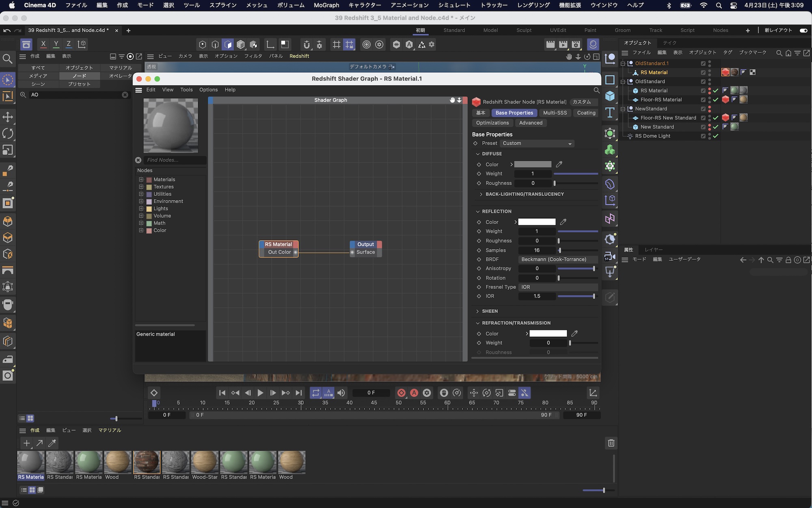Collapse the REFLECTION section
812x508 pixels.
pyautogui.click(x=478, y=211)
